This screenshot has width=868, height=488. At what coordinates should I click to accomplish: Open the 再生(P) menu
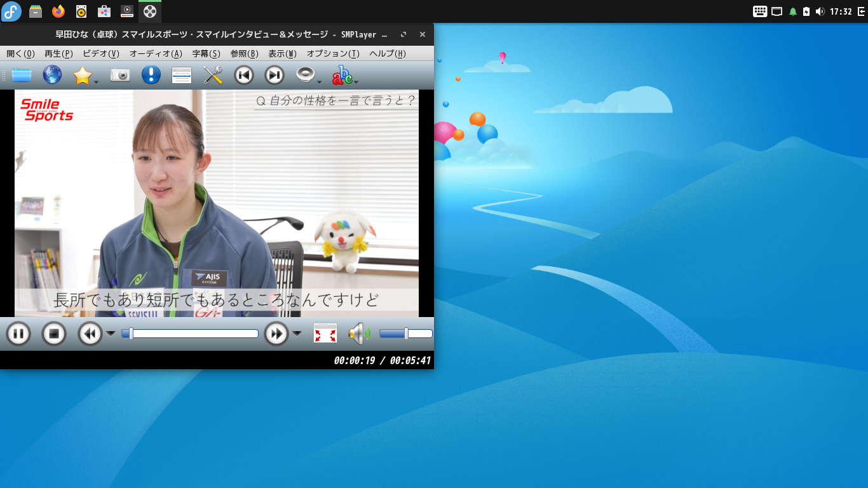pyautogui.click(x=58, y=54)
